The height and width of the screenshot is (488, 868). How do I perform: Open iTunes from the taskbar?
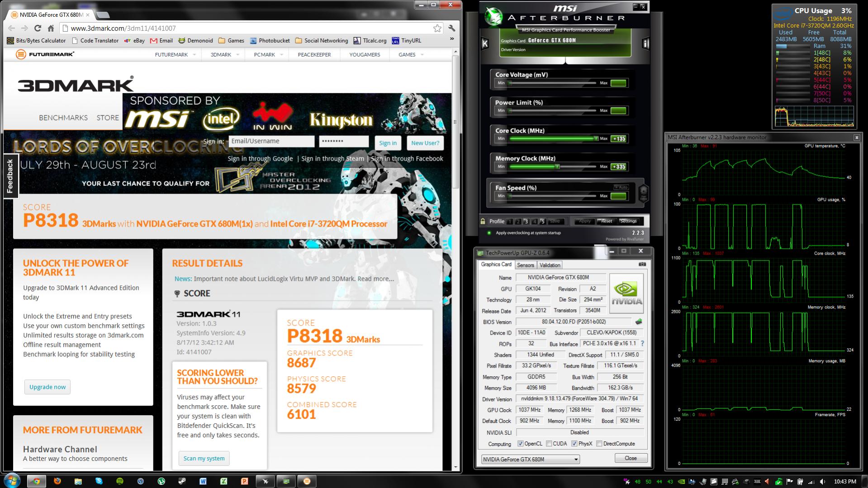(140, 481)
